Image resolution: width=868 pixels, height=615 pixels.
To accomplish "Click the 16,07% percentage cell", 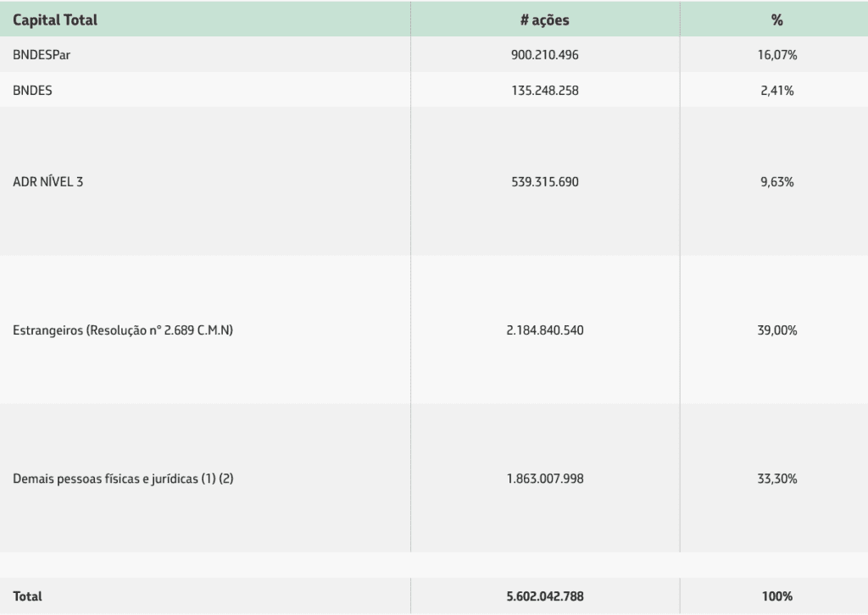I will (x=777, y=55).
